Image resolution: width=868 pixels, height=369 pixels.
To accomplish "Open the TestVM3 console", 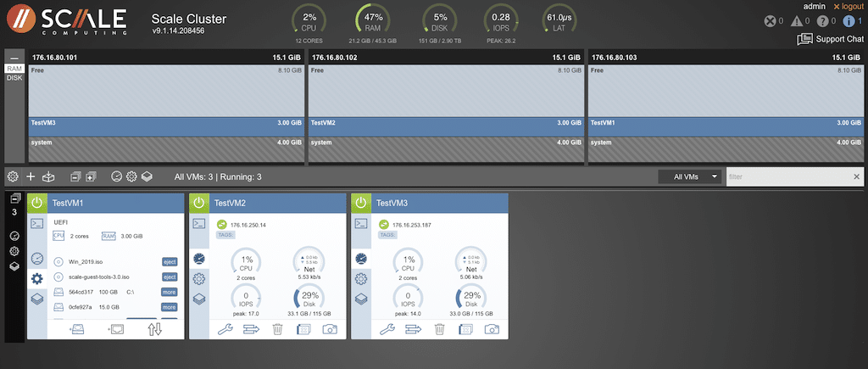I will click(361, 224).
